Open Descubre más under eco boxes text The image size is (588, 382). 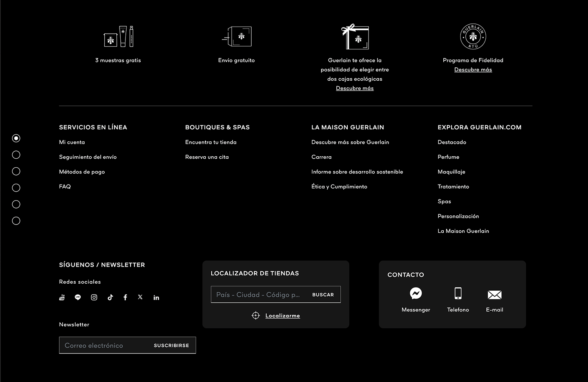(355, 88)
